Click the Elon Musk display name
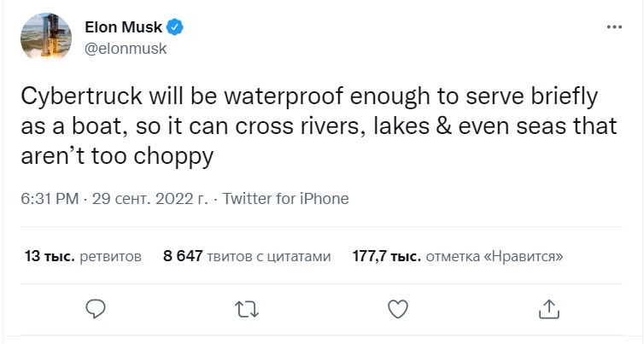 pos(123,28)
